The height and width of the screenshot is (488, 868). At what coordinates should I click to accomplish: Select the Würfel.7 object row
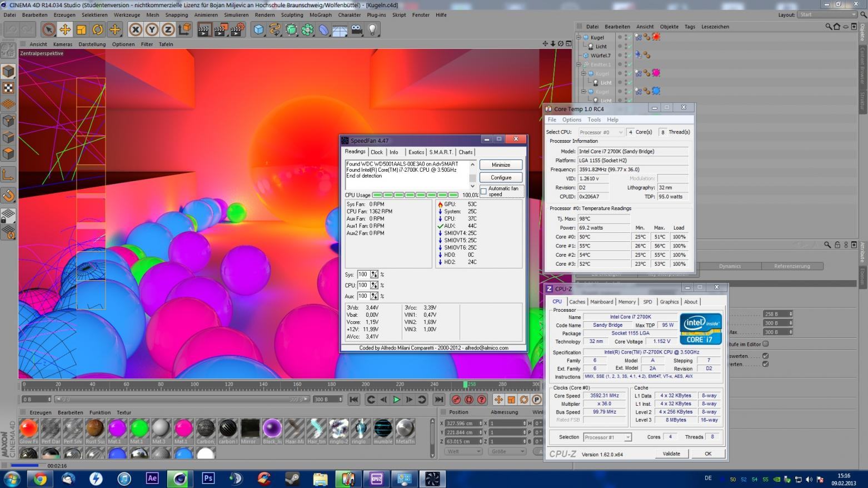(x=600, y=56)
